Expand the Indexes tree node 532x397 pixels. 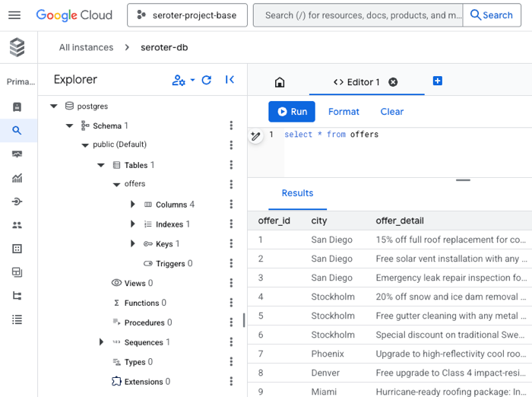click(133, 224)
